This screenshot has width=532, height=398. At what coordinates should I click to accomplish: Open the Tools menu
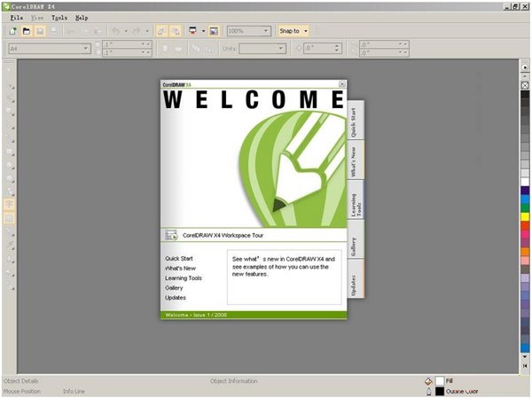59,18
